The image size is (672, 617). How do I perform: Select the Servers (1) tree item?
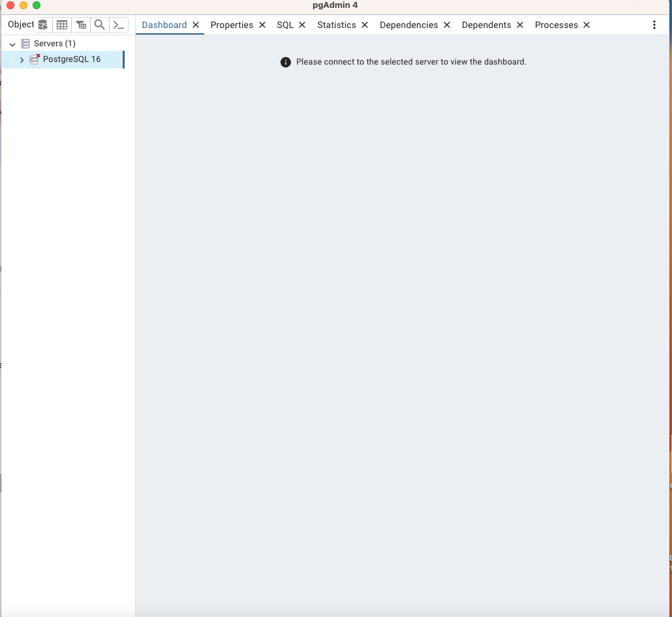pyautogui.click(x=54, y=43)
